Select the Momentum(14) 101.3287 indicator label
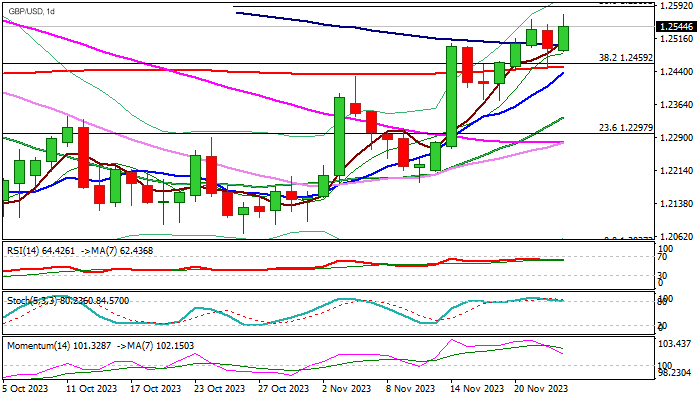Screen dimensions: 698x397 [x=59, y=345]
